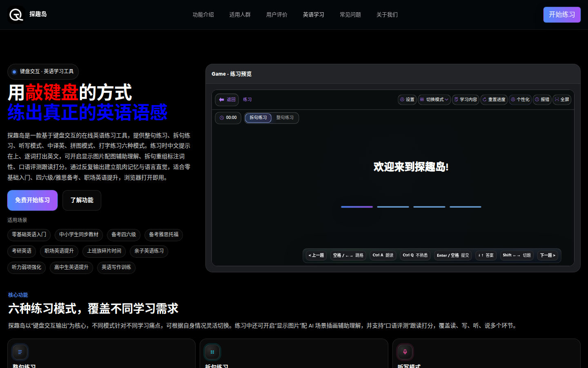Select the 英语写作训练 tag
588x368 pixels.
coord(116,267)
